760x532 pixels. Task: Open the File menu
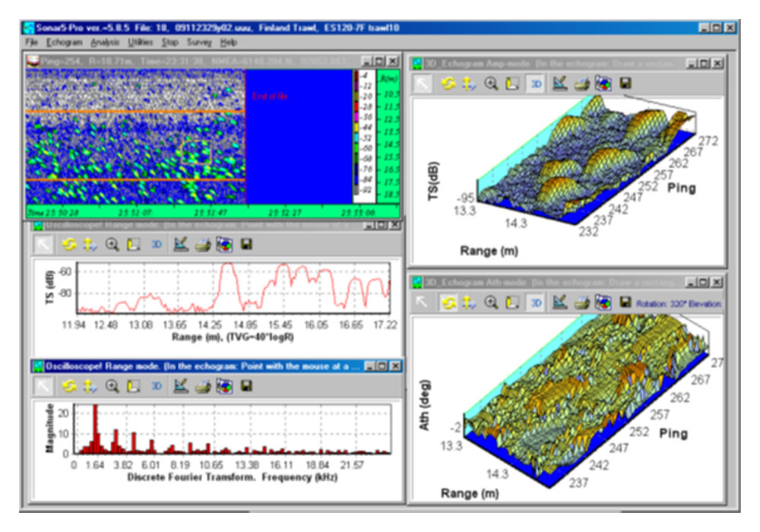(30, 43)
